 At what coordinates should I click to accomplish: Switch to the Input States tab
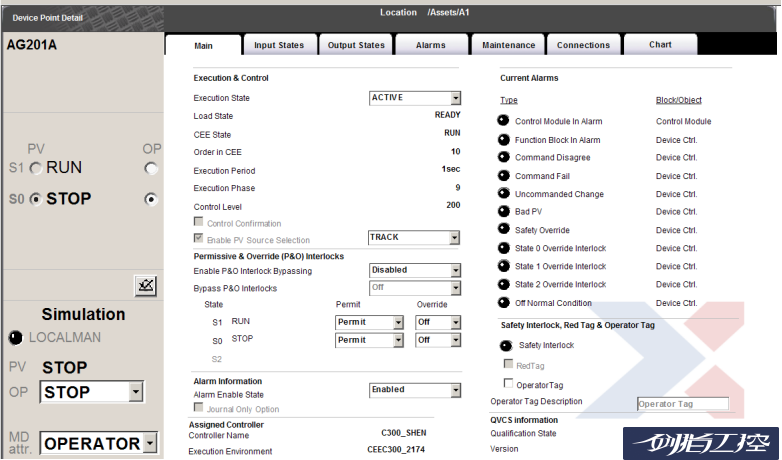pyautogui.click(x=279, y=45)
